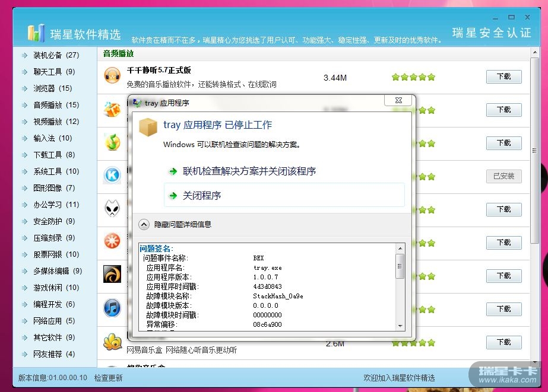The image size is (548, 392).
Task: Collapse 隐藏问题详细信息 details section
Action: click(144, 224)
